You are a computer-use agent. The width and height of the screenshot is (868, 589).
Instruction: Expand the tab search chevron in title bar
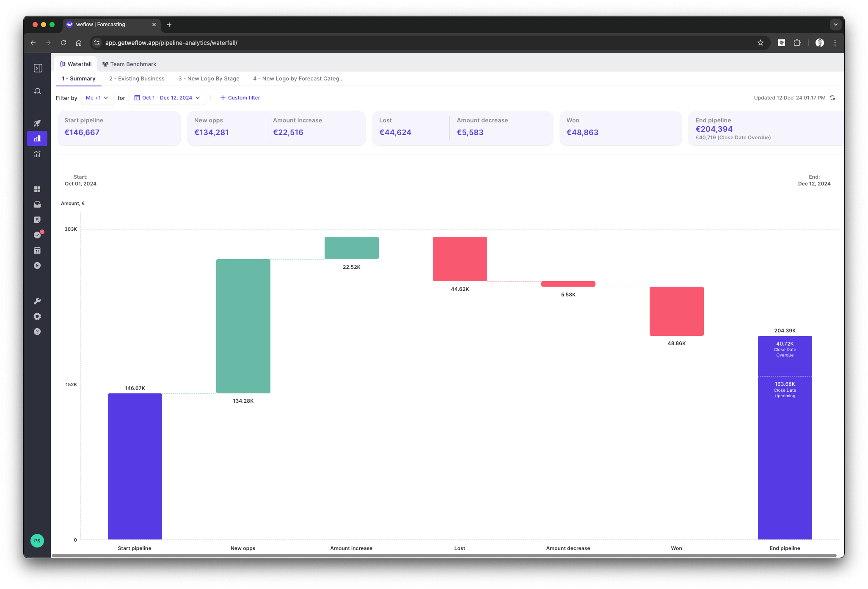(x=835, y=25)
